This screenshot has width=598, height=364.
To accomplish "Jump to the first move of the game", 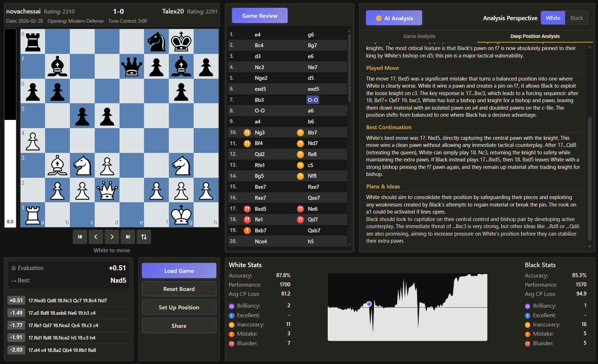I will click(x=80, y=237).
